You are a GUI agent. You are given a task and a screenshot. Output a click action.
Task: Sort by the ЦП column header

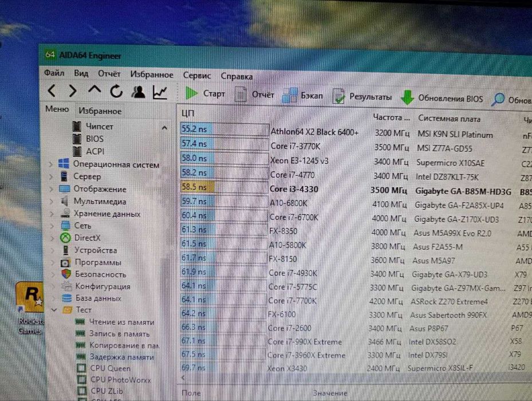188,113
